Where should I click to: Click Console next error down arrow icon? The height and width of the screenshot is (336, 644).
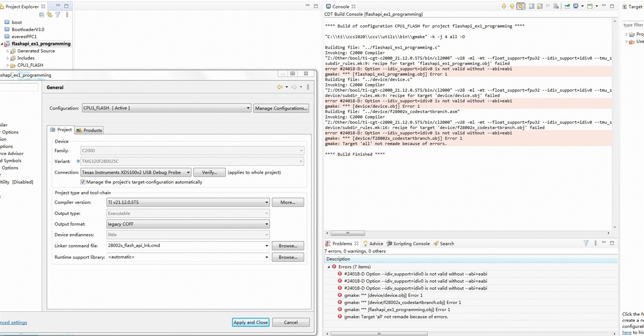[x=504, y=6]
